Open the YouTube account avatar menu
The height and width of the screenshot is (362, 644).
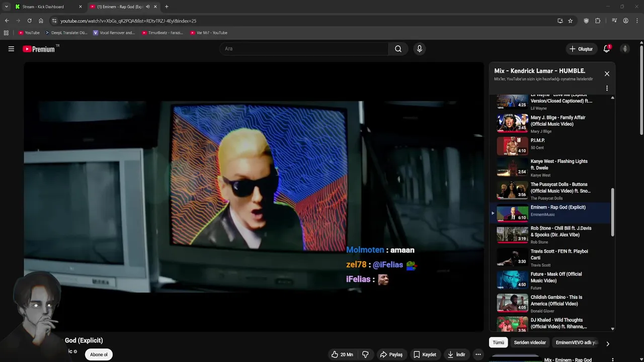[625, 49]
